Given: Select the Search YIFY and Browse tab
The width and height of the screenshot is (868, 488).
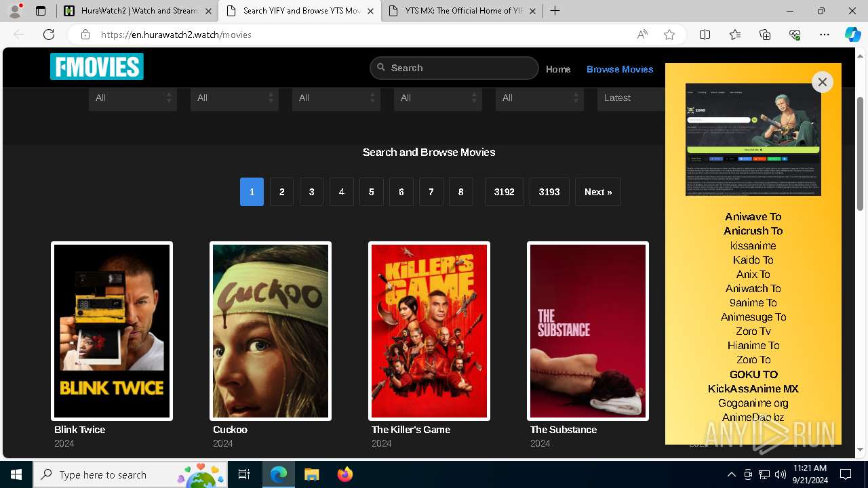Looking at the screenshot, I should pyautogui.click(x=299, y=11).
